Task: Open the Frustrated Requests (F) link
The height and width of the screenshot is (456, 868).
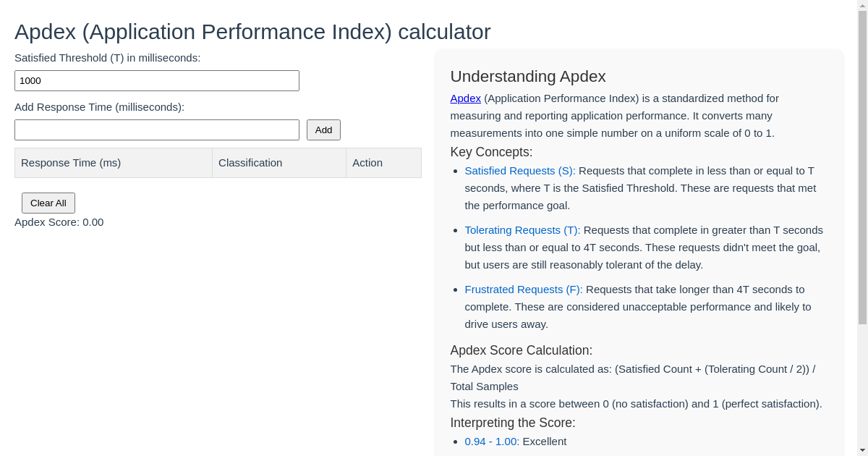Action: tap(523, 289)
